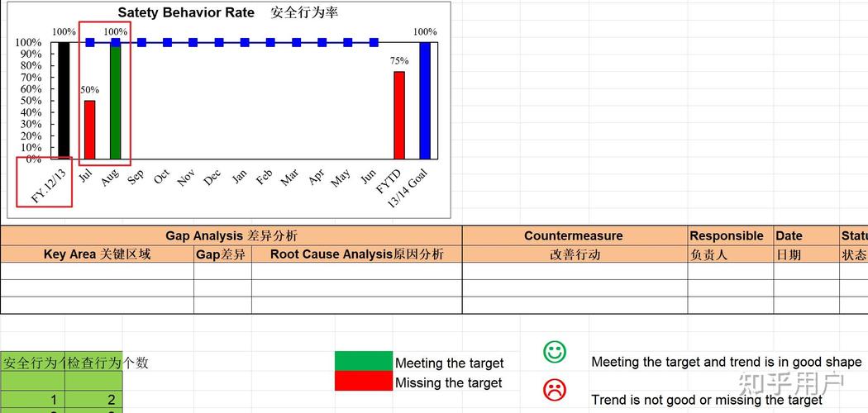Select the 日期 header cell

[x=807, y=254]
